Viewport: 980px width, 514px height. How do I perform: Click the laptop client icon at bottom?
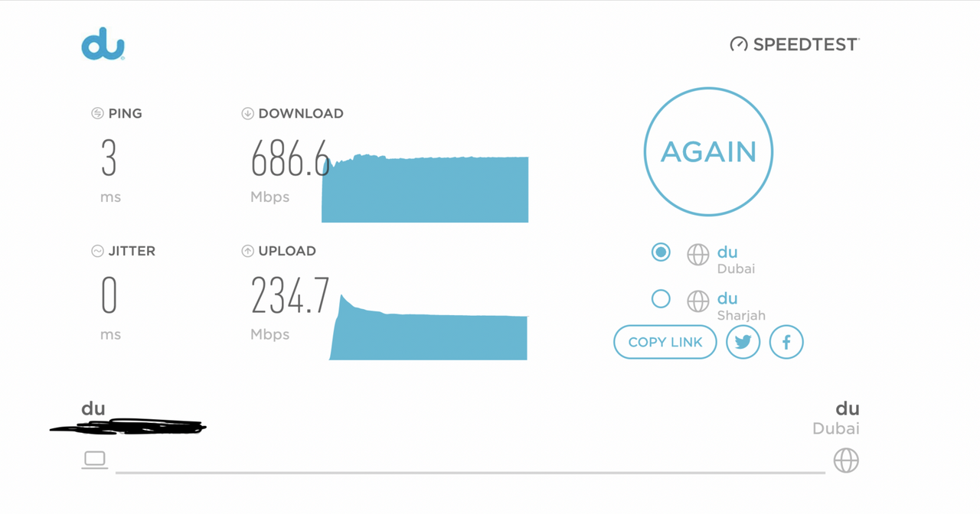point(95,460)
